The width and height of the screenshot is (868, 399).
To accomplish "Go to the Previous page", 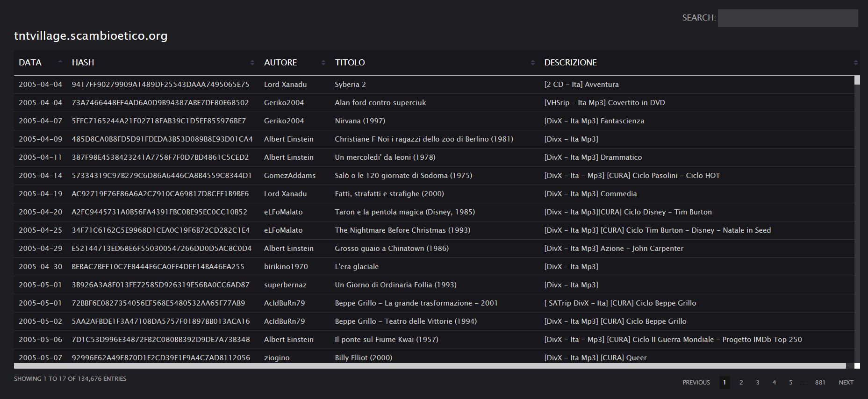I will 696,382.
